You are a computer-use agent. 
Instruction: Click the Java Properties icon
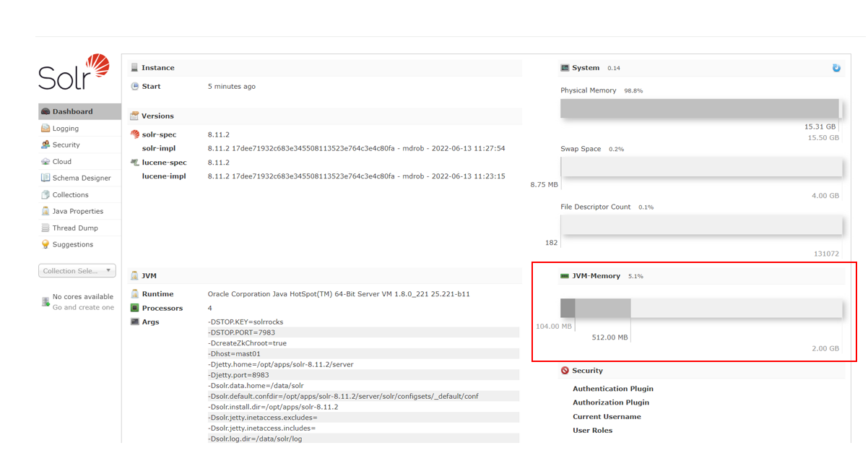(45, 211)
